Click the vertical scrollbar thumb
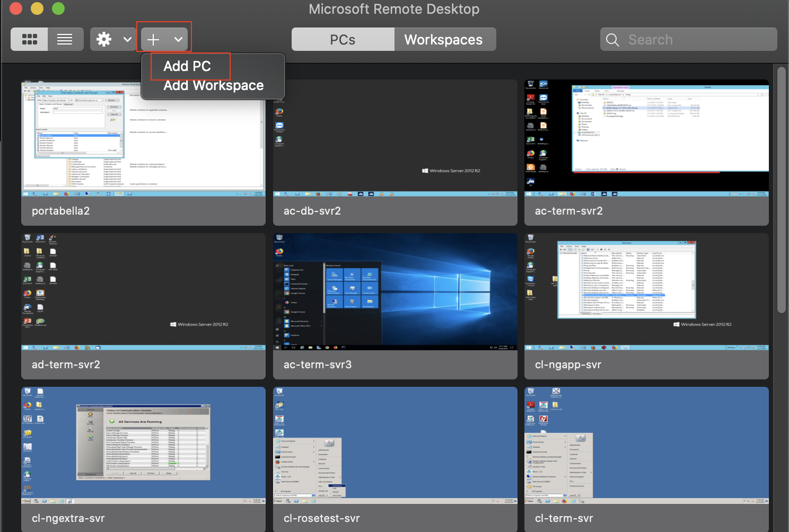The width and height of the screenshot is (789, 532). tap(781, 189)
